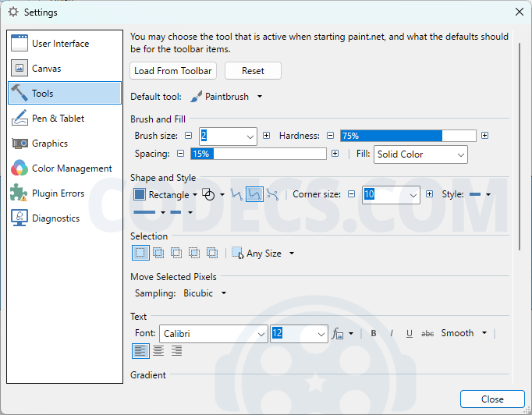Open the Default tool Paintbrush dropdown

[x=226, y=97]
